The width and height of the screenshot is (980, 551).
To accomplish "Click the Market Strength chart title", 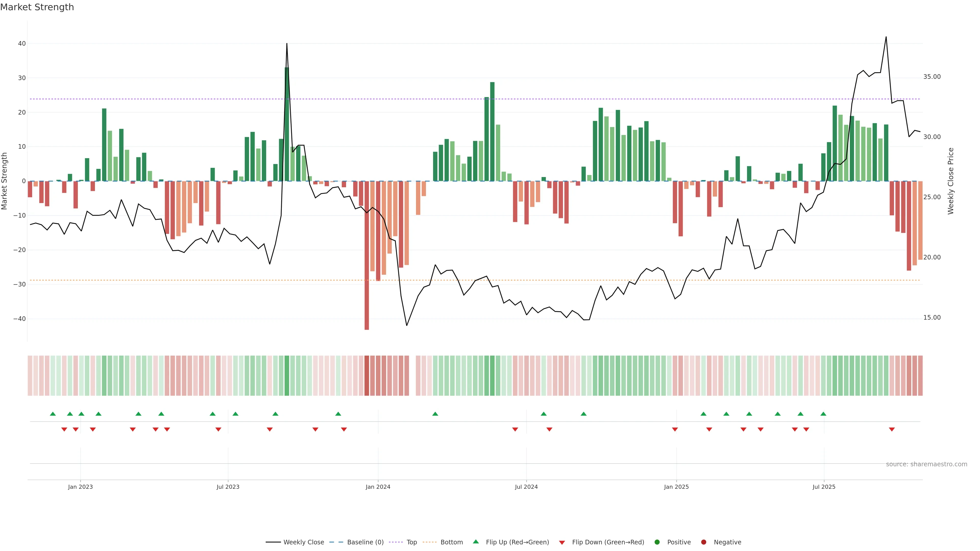I will (x=37, y=7).
